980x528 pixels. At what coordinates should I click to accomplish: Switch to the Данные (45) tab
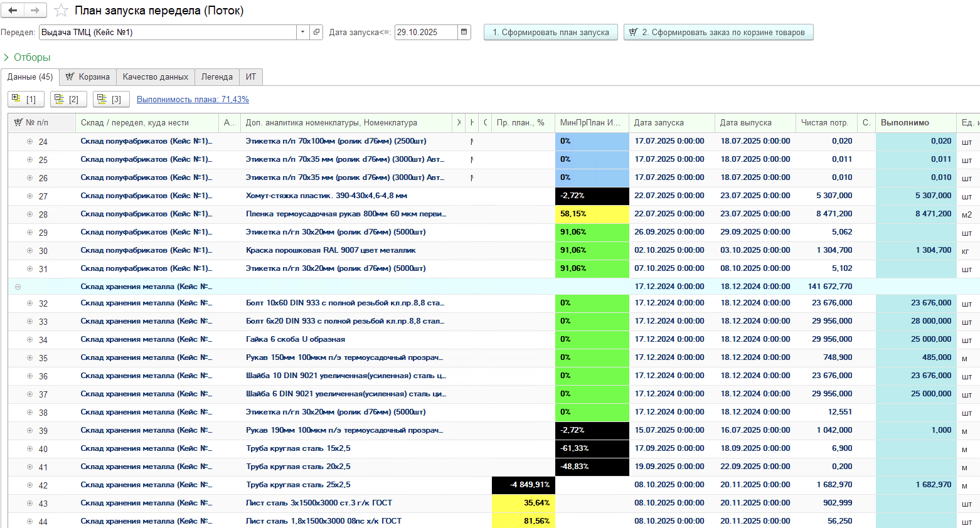(x=30, y=77)
